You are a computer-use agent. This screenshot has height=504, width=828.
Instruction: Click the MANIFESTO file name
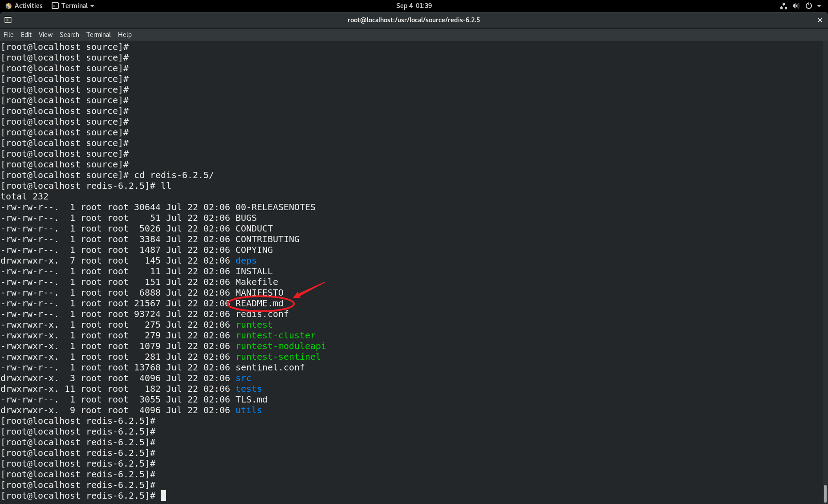pyautogui.click(x=260, y=293)
